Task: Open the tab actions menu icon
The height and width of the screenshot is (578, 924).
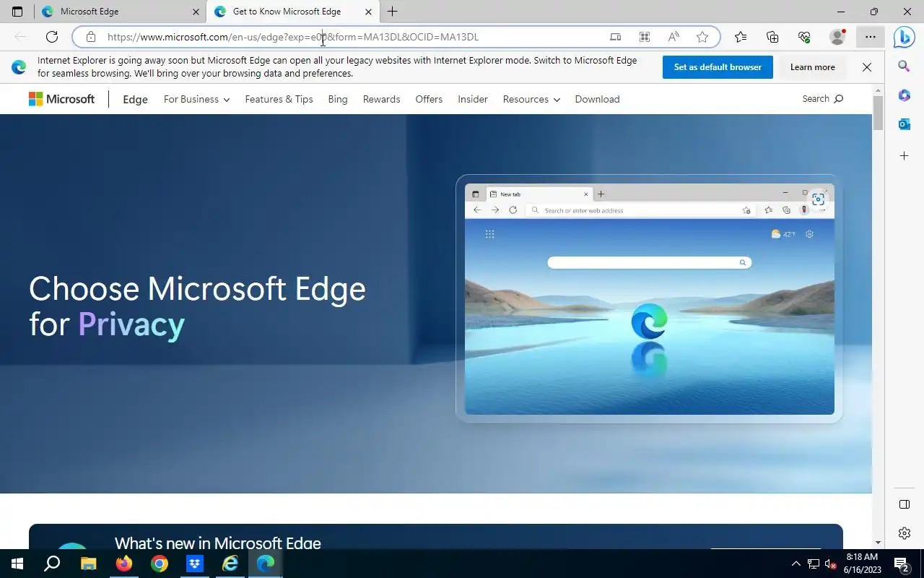Action: point(17,12)
